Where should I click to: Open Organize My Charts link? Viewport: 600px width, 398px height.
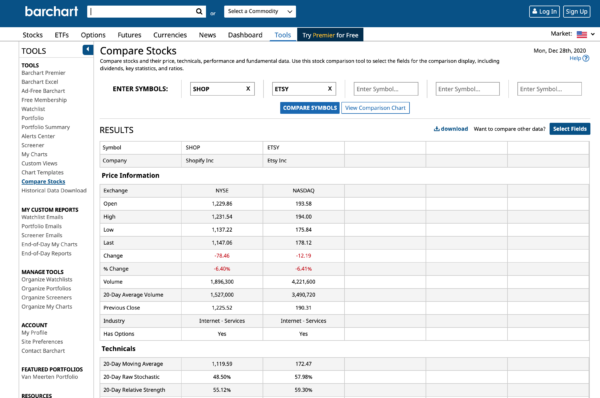(x=47, y=307)
